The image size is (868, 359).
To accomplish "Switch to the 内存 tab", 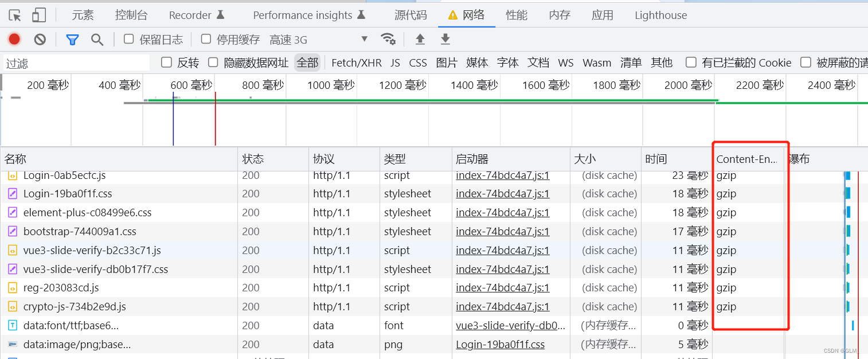I will (x=560, y=15).
